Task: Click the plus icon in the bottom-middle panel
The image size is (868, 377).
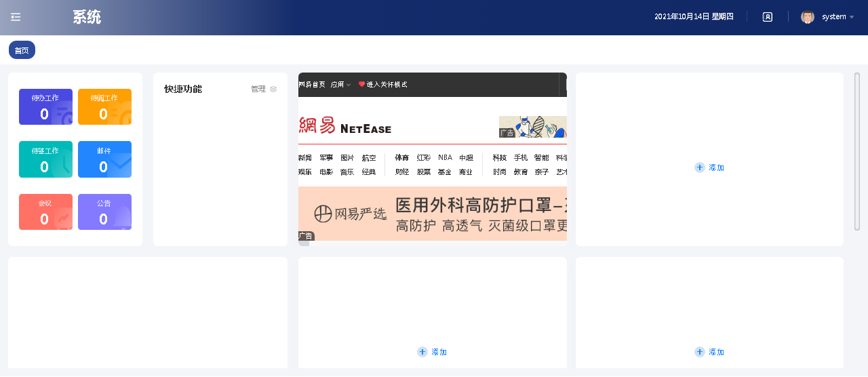Action: point(422,352)
